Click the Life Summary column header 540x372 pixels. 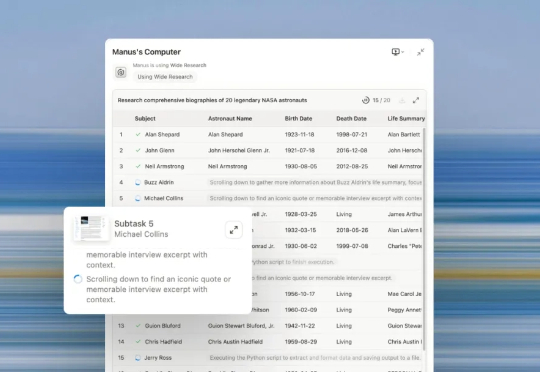pos(406,118)
